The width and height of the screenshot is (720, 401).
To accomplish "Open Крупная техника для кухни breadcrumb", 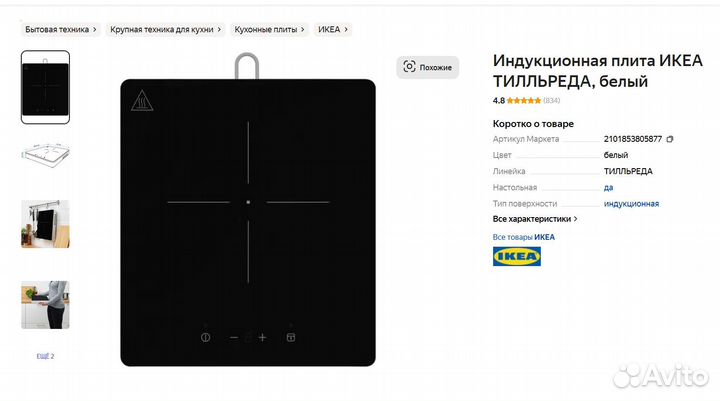I will coord(165,29).
